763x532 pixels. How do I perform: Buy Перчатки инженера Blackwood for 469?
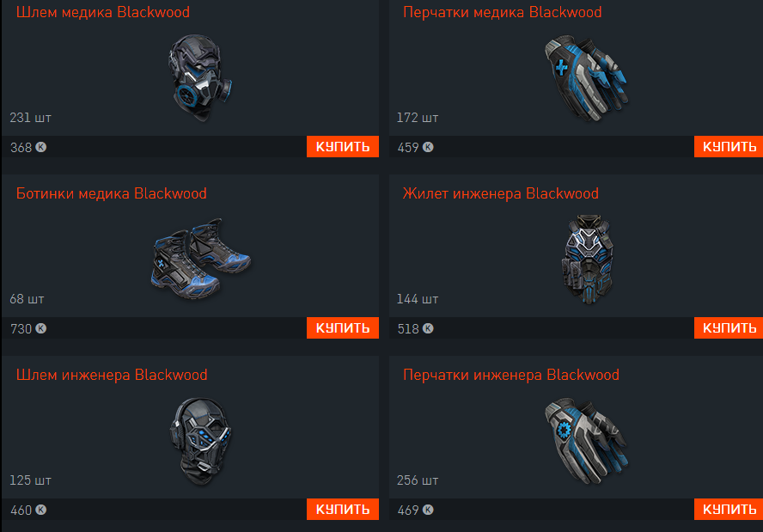(729, 509)
